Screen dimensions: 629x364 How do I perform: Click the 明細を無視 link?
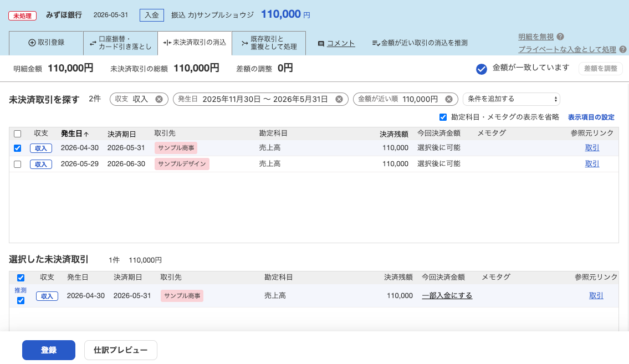pyautogui.click(x=535, y=37)
